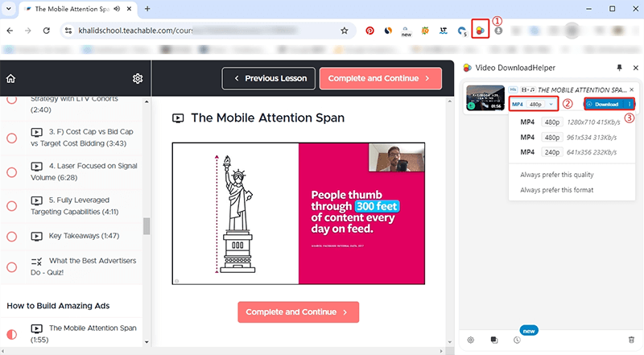Select MP4 480p 1280x710 option

pos(570,122)
